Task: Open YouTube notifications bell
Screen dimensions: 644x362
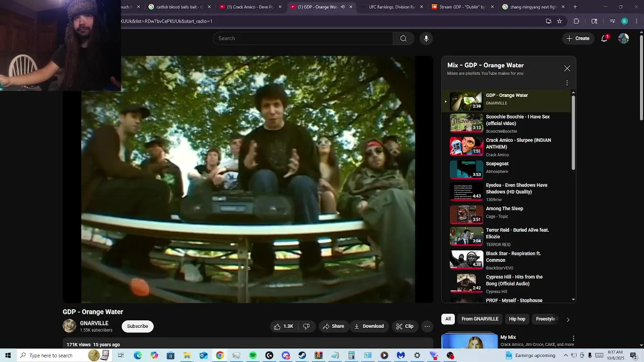Action: pos(605,38)
